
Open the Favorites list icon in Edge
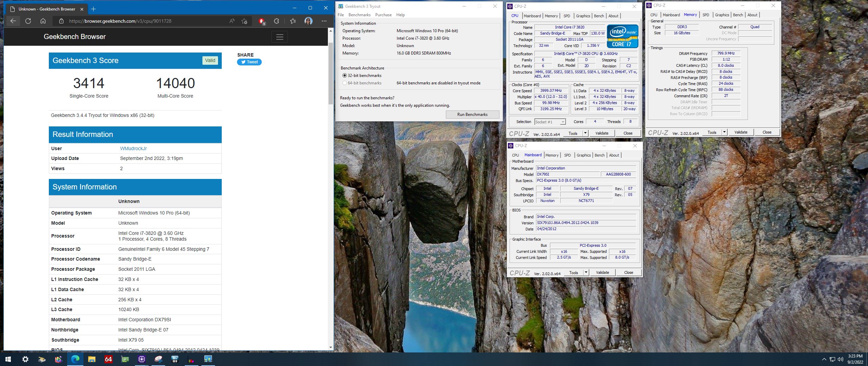[x=293, y=21]
